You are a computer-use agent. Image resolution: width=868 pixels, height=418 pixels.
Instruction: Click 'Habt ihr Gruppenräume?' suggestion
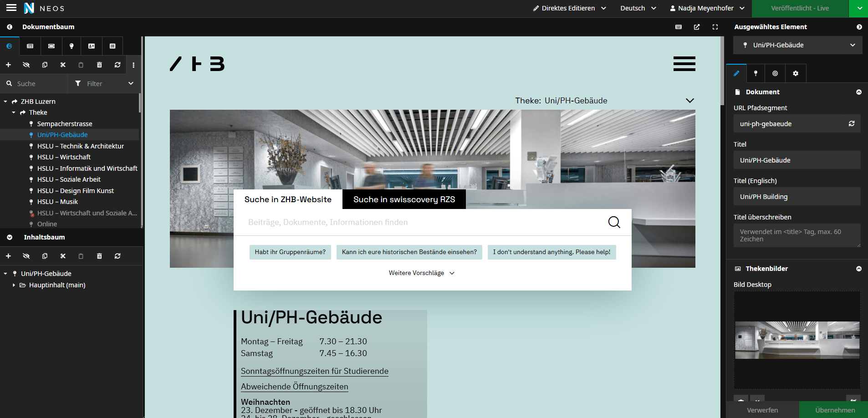[x=290, y=252]
